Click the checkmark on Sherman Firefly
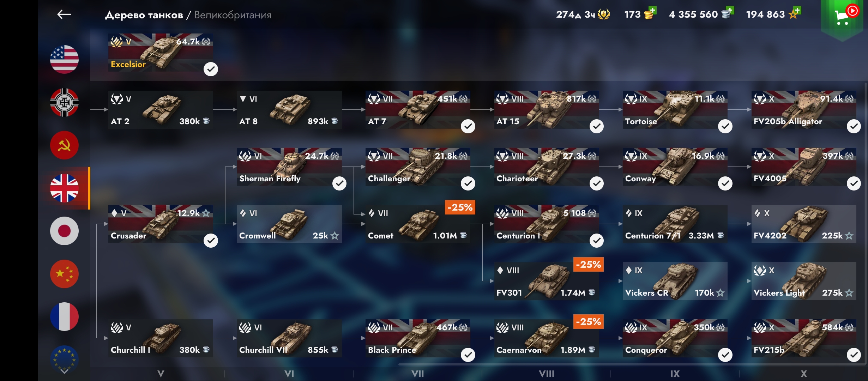Image resolution: width=868 pixels, height=381 pixels. pyautogui.click(x=339, y=183)
